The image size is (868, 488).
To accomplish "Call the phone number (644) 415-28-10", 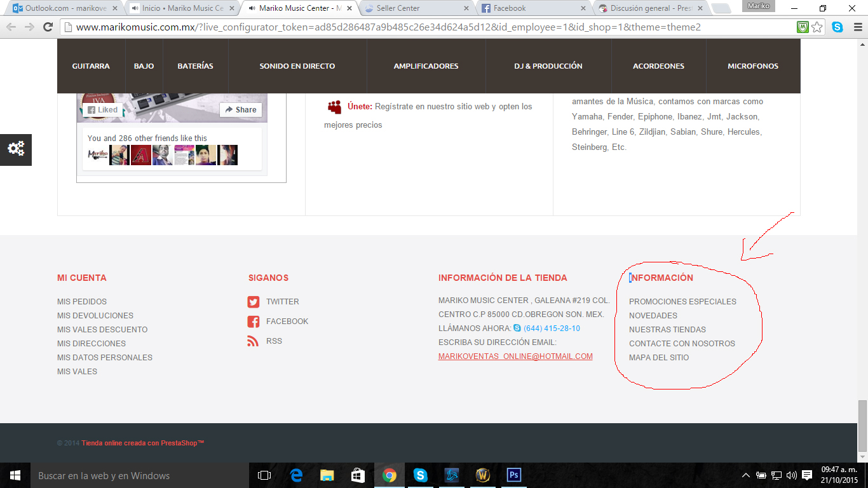I will (x=552, y=329).
